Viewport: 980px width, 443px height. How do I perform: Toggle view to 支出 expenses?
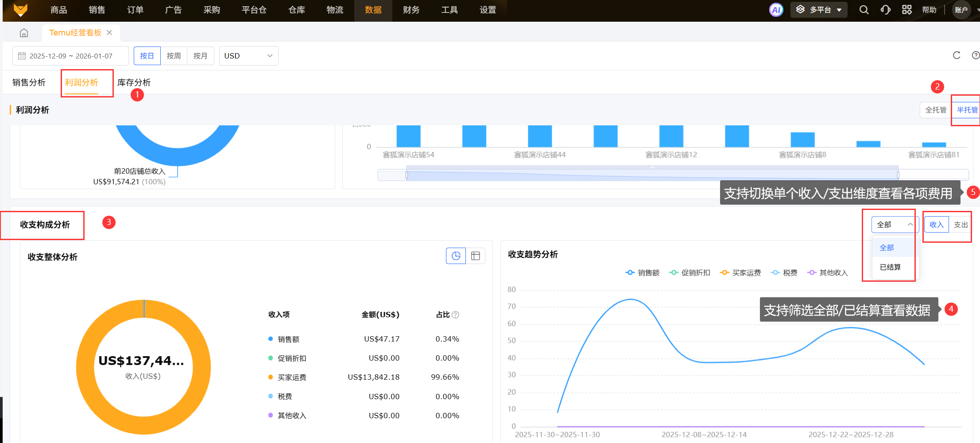(x=960, y=225)
